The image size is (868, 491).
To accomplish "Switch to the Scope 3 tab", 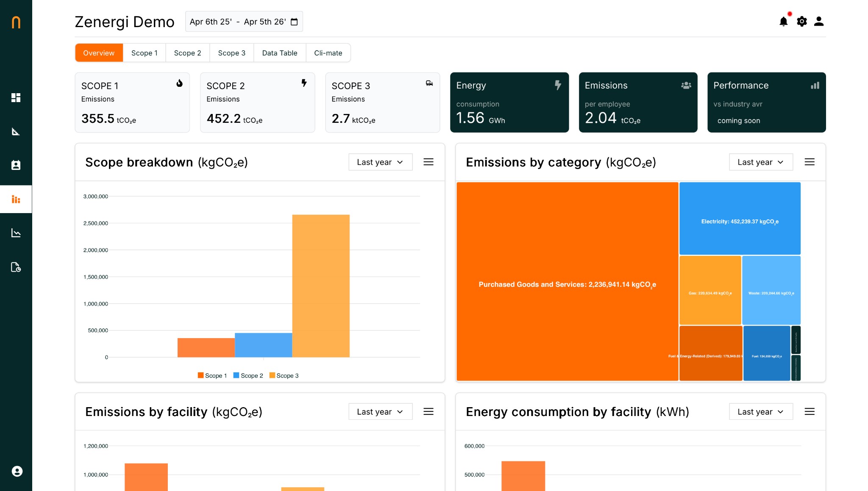I will click(x=232, y=53).
